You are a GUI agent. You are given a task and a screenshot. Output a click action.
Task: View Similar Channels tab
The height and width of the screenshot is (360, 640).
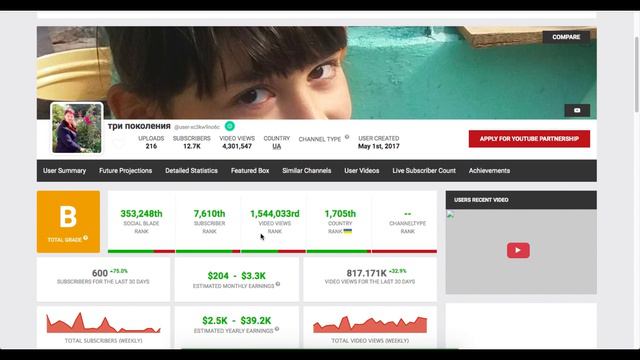(x=307, y=171)
